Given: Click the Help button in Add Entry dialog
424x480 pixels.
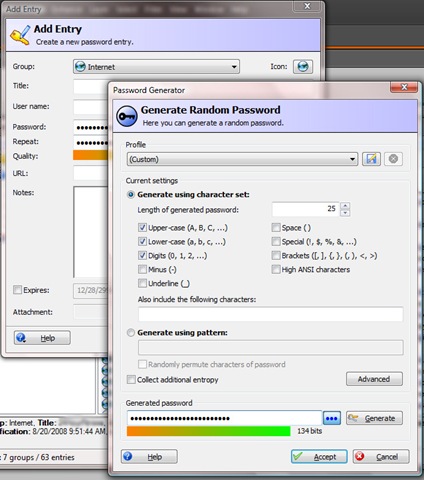Looking at the screenshot, I should click(x=42, y=338).
